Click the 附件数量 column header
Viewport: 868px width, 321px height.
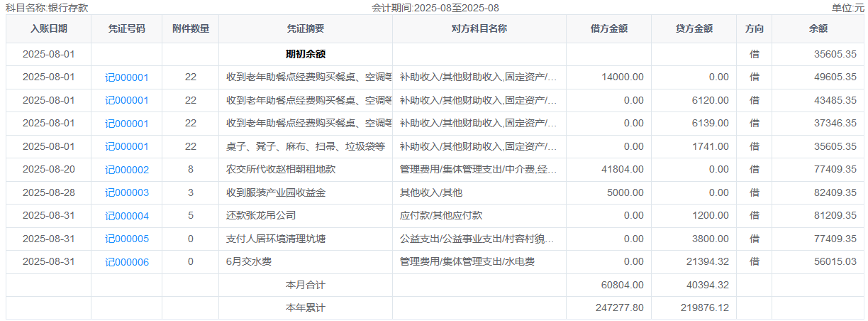tap(191, 29)
